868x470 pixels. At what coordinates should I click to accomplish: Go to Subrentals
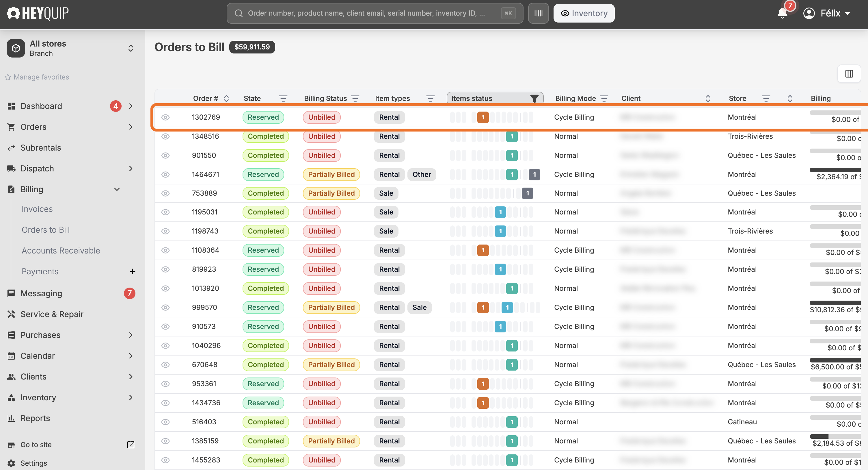pos(41,148)
